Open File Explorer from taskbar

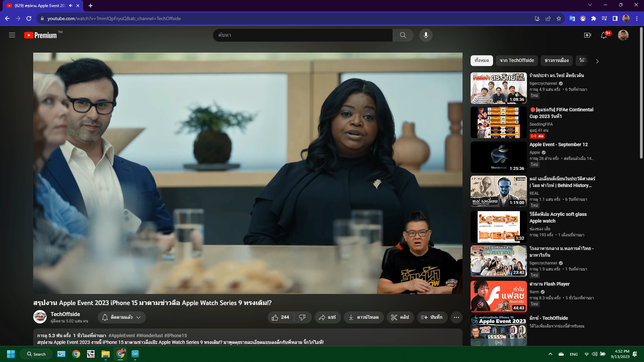(x=106, y=354)
